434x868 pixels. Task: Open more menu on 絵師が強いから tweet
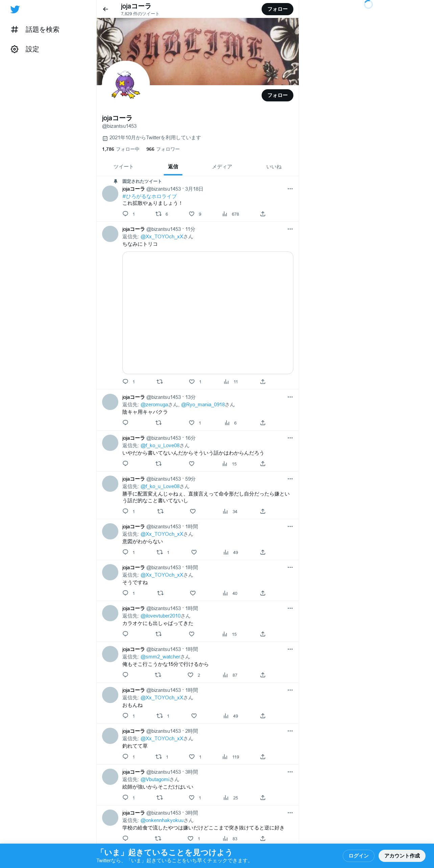tap(290, 772)
